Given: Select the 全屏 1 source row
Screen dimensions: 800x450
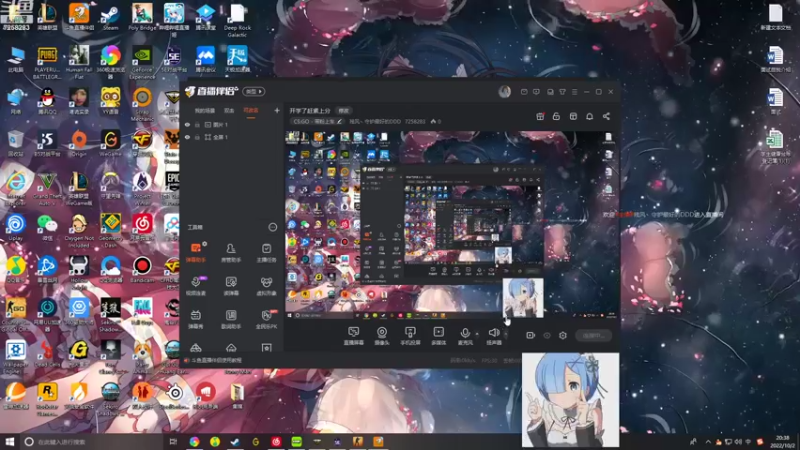Looking at the screenshot, I should [x=232, y=137].
